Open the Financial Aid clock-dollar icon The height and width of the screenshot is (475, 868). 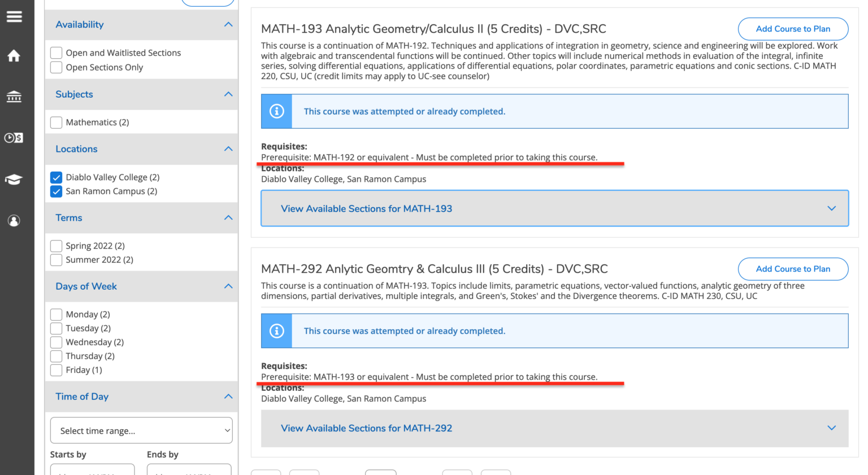pos(14,138)
